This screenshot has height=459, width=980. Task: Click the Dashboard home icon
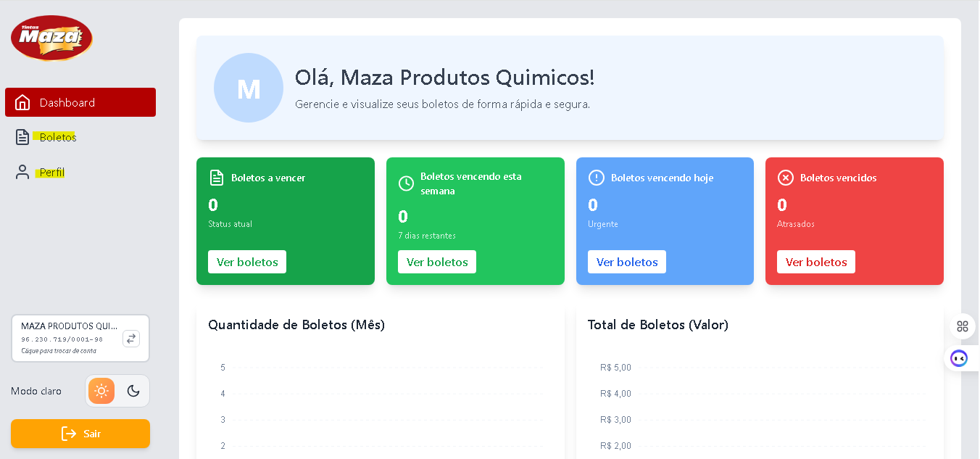(22, 102)
